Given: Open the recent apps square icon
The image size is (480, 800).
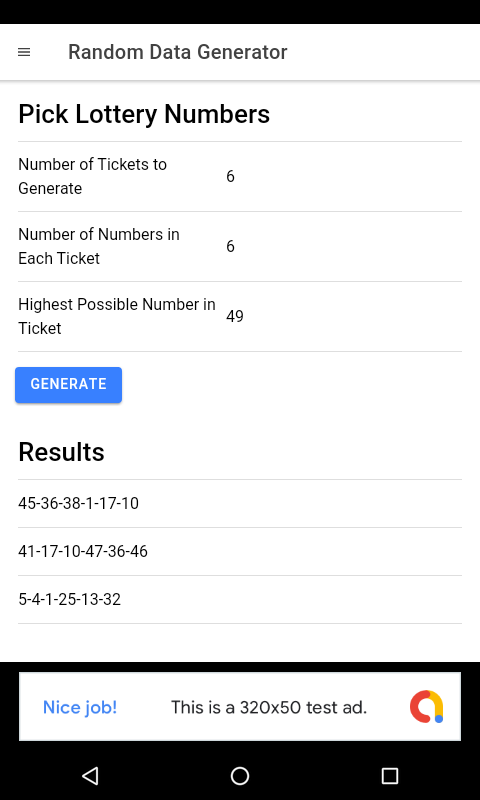Looking at the screenshot, I should 390,776.
